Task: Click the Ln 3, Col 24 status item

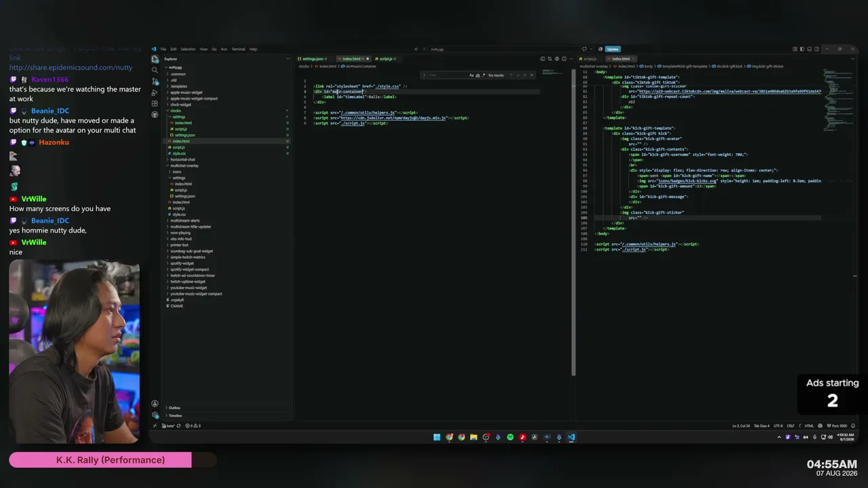Action: pos(741,426)
